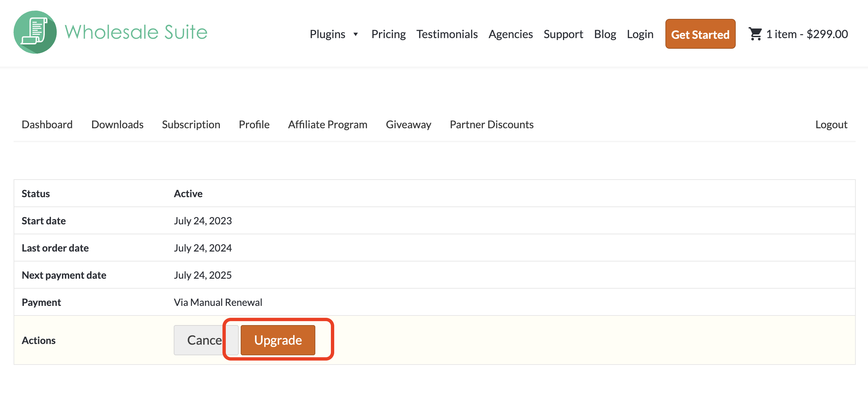Open the Pricing page

point(389,34)
